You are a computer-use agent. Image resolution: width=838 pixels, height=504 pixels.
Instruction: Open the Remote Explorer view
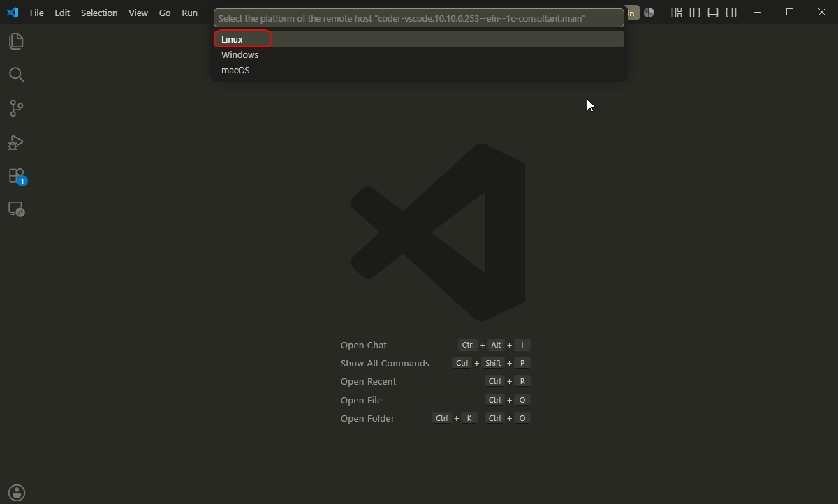coord(16,209)
